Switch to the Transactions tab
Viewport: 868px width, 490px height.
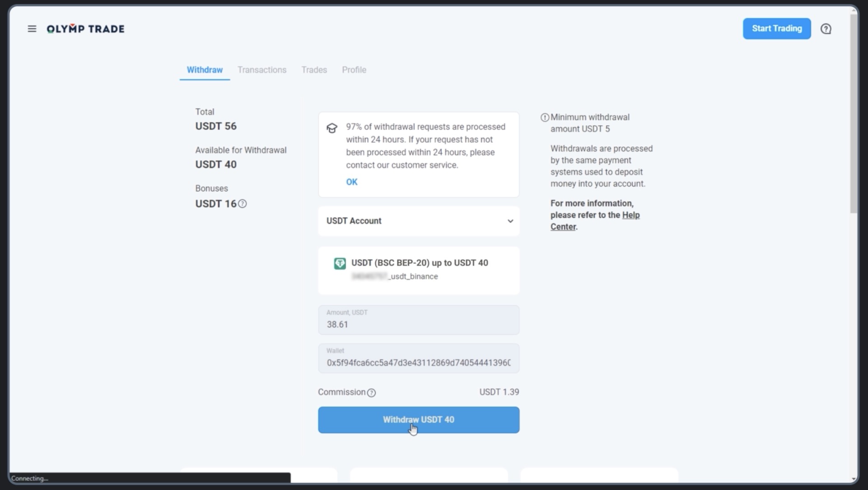pyautogui.click(x=262, y=70)
